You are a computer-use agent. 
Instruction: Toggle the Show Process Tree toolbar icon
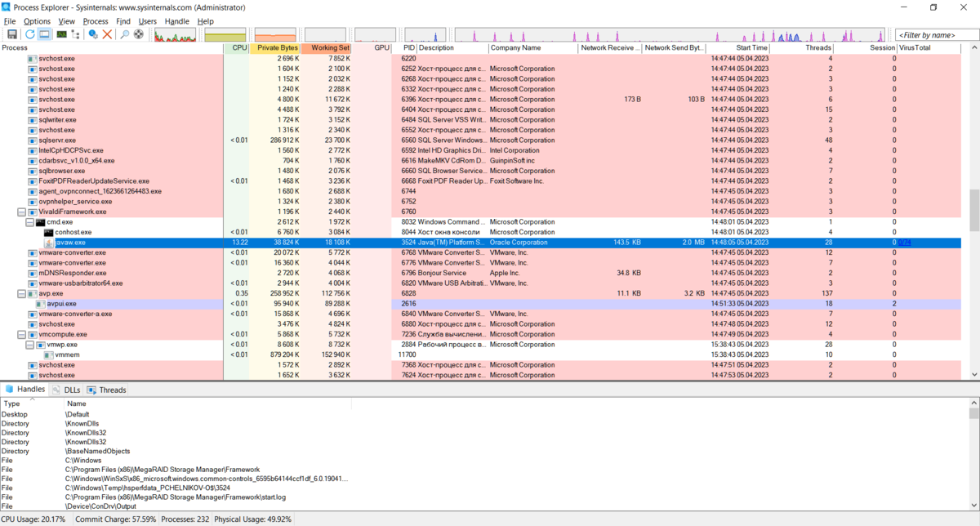point(76,34)
